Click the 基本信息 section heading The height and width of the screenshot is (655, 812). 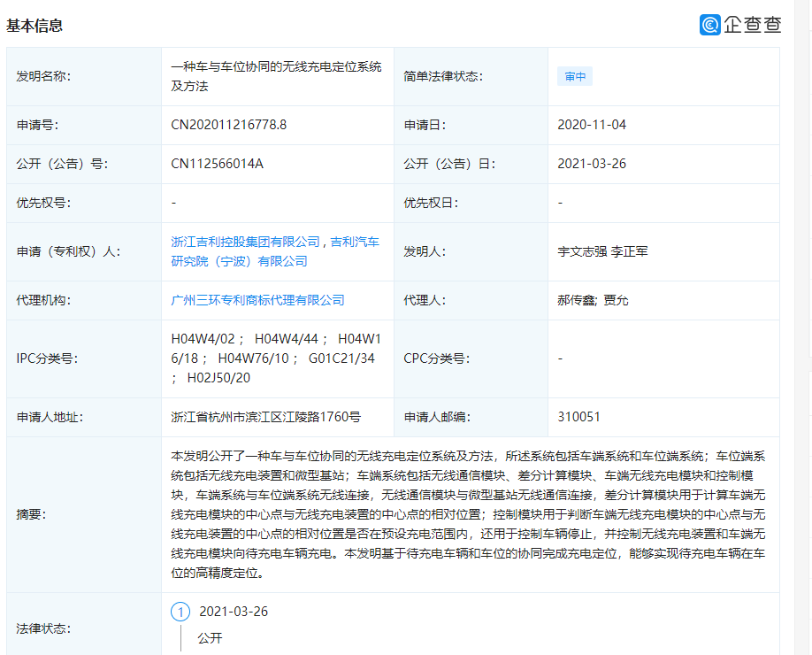[x=34, y=26]
